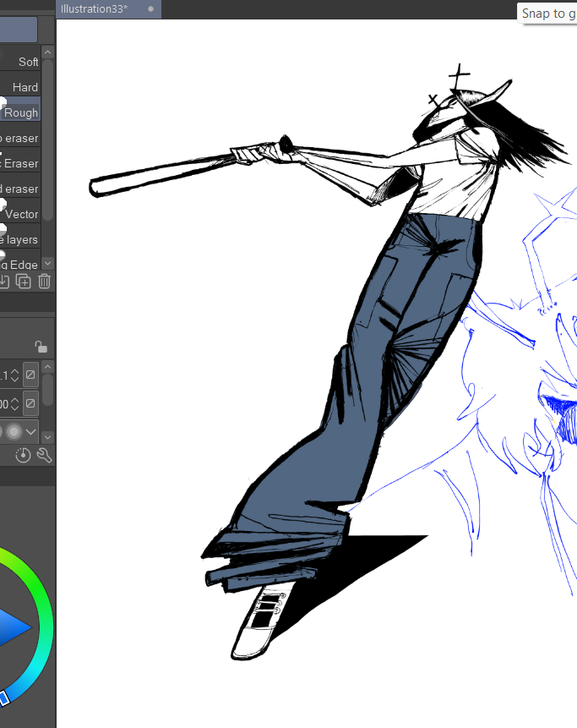Increase the value ending in .1
The height and width of the screenshot is (728, 577).
15,371
